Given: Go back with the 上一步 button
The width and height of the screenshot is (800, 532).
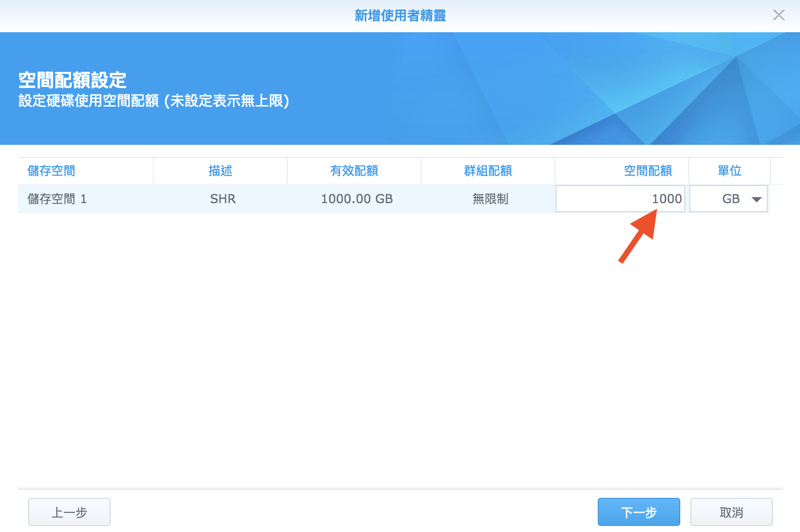Looking at the screenshot, I should tap(69, 512).
